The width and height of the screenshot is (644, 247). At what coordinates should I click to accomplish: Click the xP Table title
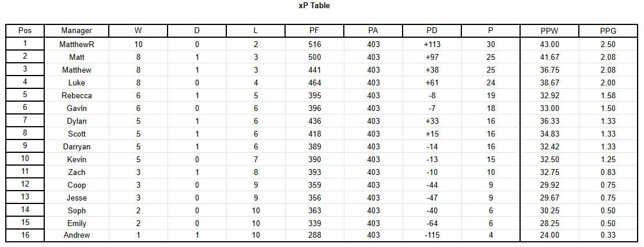(x=314, y=6)
